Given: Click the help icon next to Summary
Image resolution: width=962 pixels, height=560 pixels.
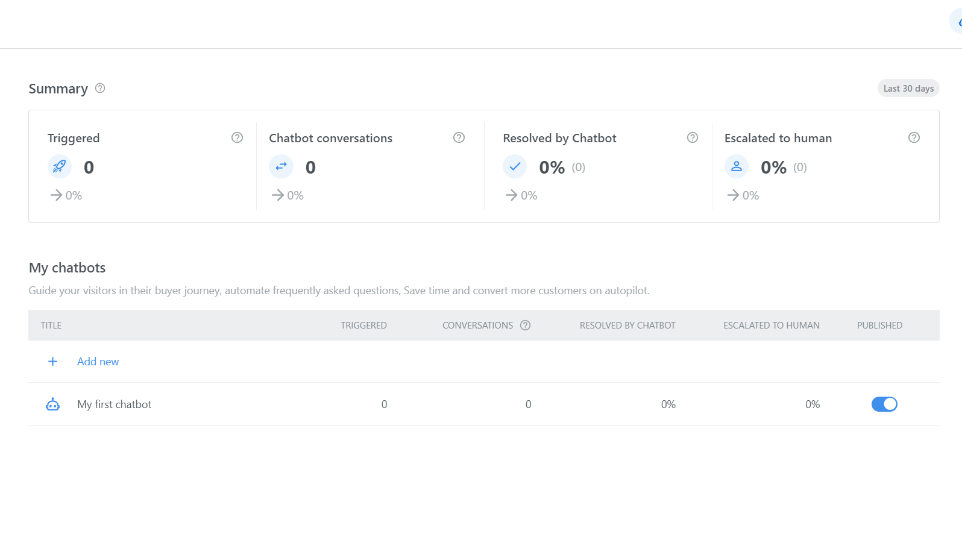Looking at the screenshot, I should [x=100, y=88].
